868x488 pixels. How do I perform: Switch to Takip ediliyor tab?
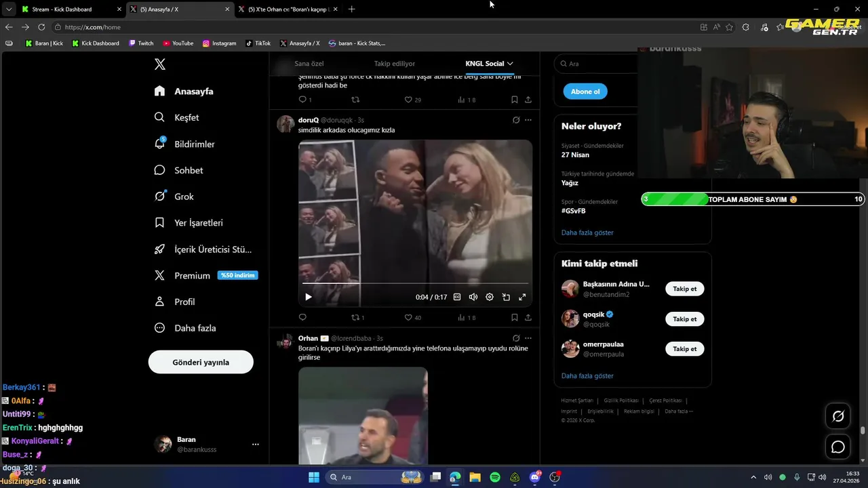395,64
